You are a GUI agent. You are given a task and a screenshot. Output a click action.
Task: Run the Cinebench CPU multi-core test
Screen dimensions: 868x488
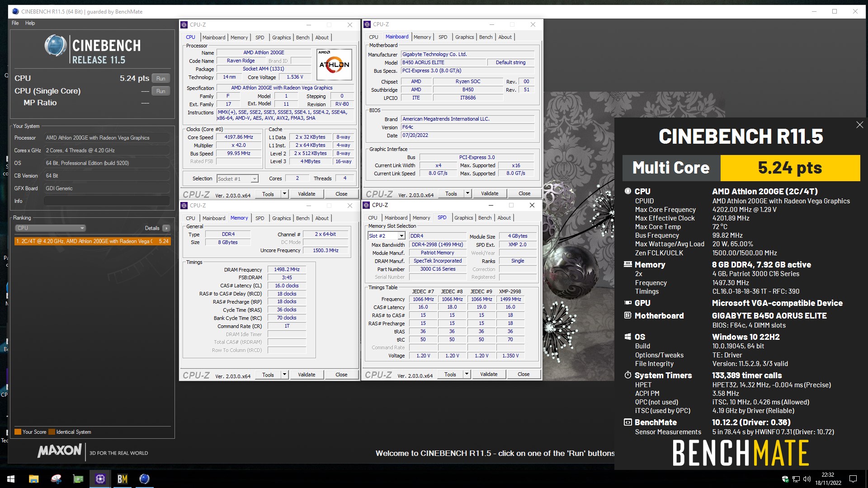point(161,78)
